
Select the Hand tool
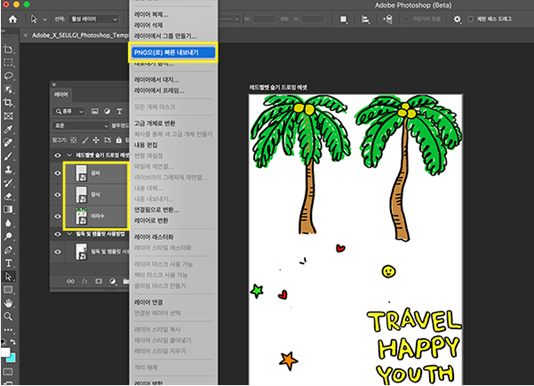[x=9, y=303]
